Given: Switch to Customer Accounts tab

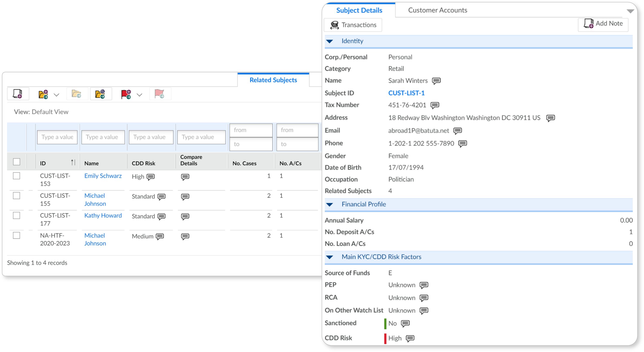Looking at the screenshot, I should 438,10.
